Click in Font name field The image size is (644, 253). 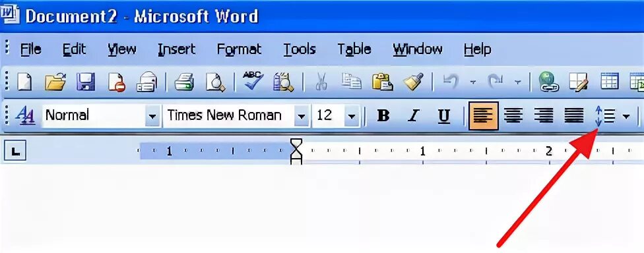[228, 116]
